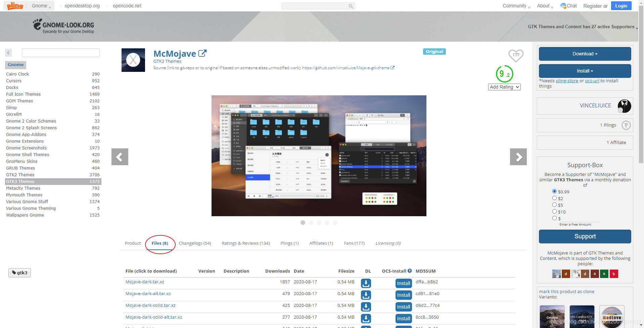The height and width of the screenshot is (328, 644).
Task: Open the Install dropdown button
Action: tap(585, 71)
